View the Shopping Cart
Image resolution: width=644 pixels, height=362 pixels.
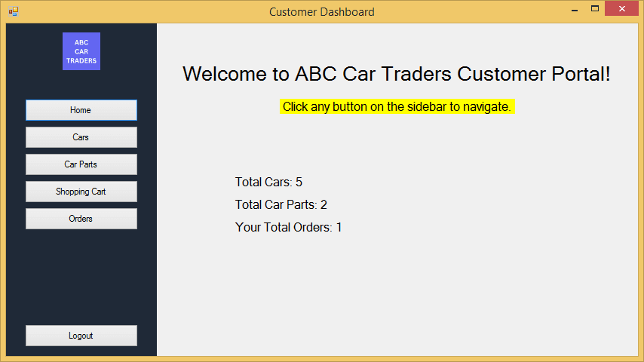click(81, 192)
